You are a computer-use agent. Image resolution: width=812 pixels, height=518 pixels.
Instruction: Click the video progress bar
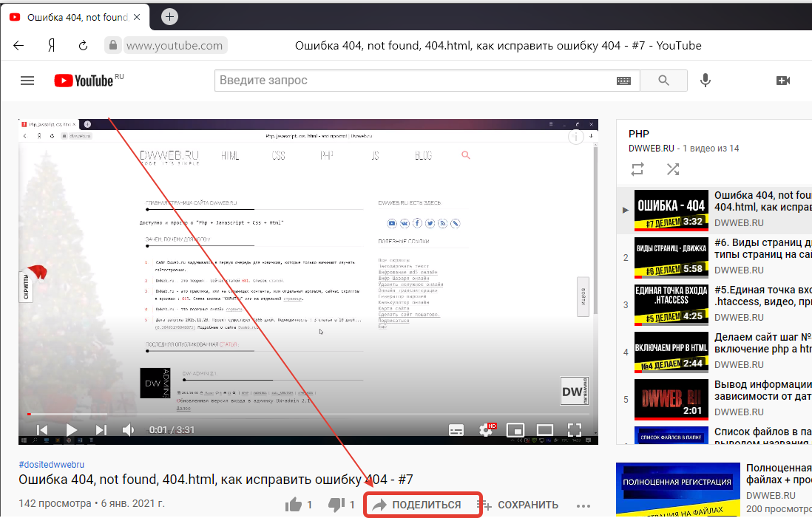[296, 414]
